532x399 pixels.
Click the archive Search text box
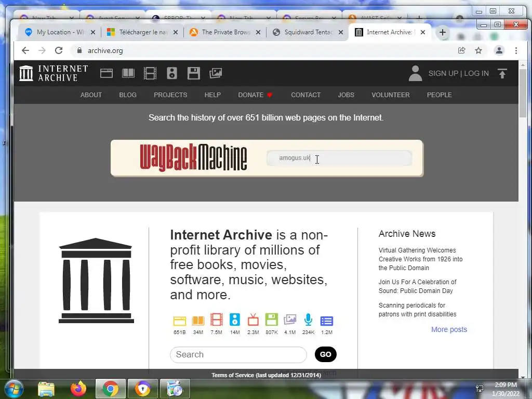coord(238,354)
